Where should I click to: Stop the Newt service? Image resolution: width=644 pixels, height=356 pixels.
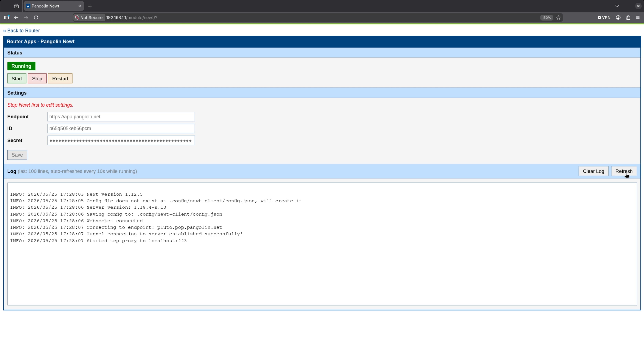tap(37, 79)
